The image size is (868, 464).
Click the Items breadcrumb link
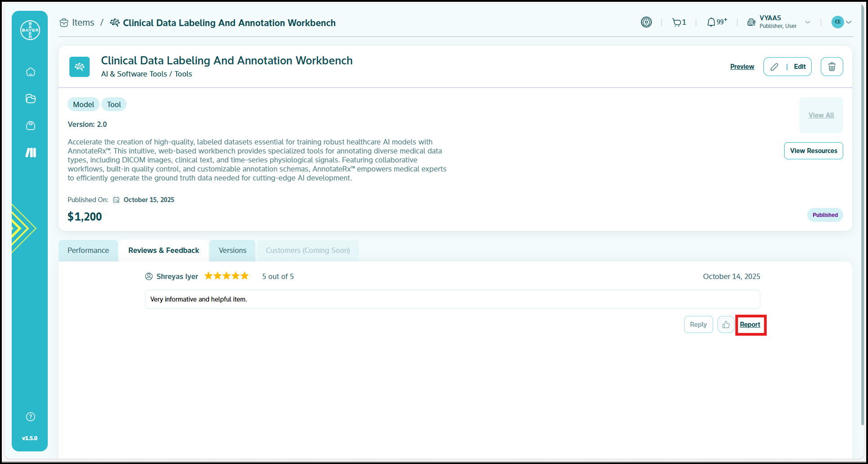83,23
